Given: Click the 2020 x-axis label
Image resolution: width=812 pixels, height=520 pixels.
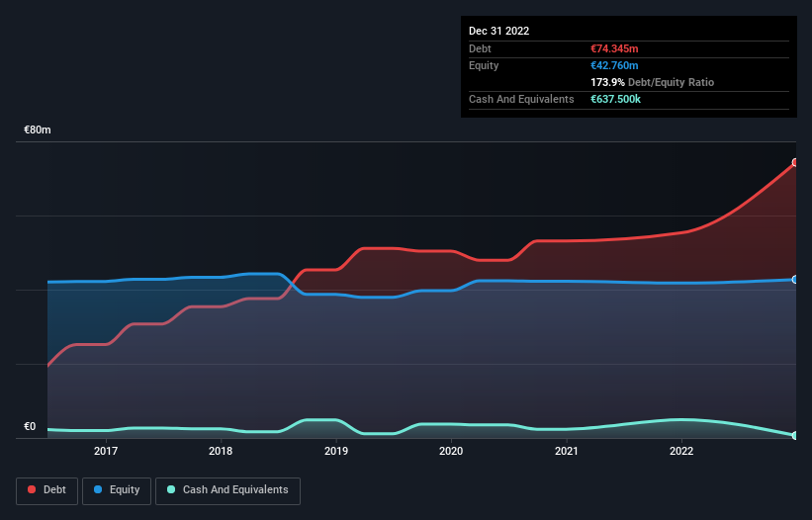Looking at the screenshot, I should (451, 451).
